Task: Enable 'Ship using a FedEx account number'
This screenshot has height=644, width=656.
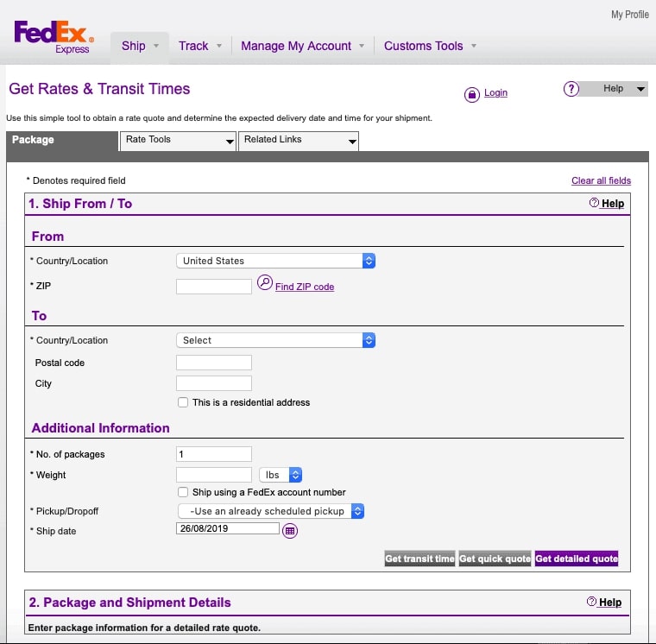Action: [x=183, y=492]
